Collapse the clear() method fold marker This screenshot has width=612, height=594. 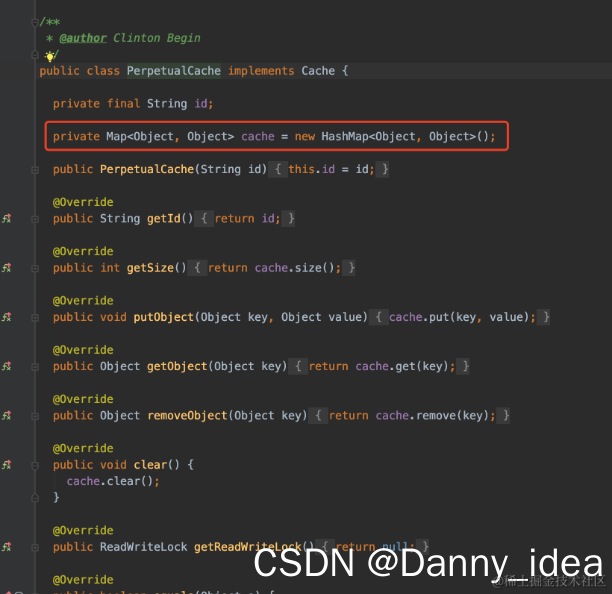pyautogui.click(x=35, y=465)
